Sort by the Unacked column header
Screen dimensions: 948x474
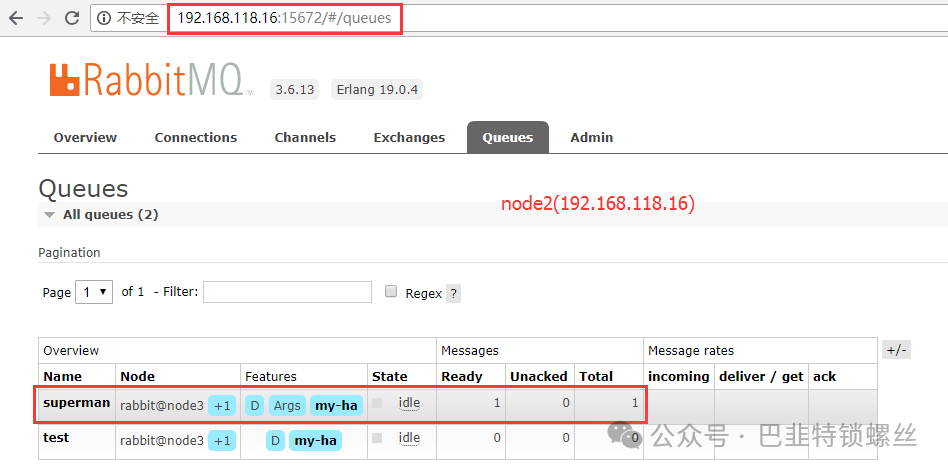pos(539,376)
